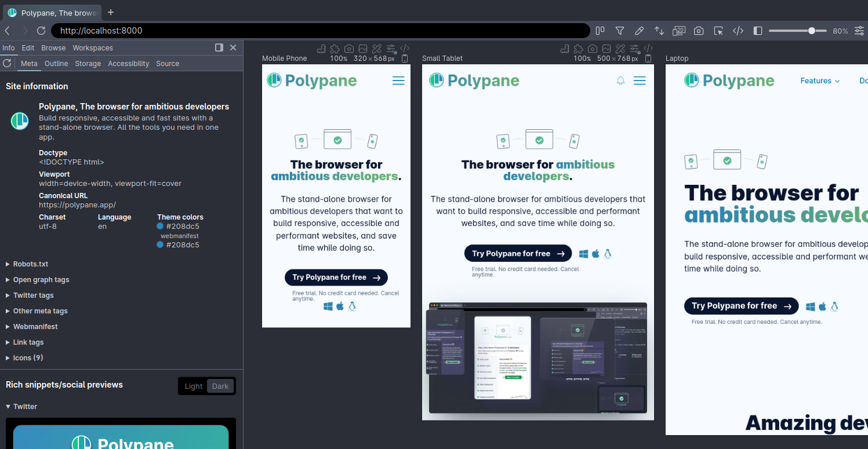Open code icon above Small Tablet pane

tap(649, 48)
